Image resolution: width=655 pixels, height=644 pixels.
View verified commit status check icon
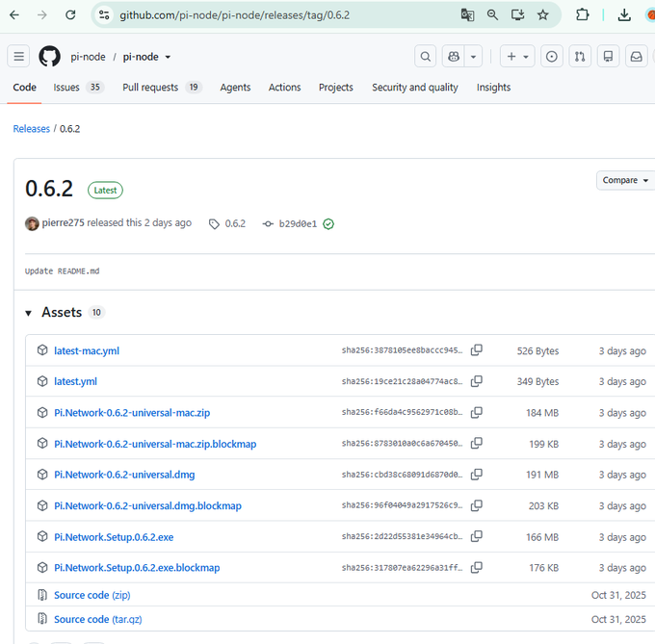328,224
